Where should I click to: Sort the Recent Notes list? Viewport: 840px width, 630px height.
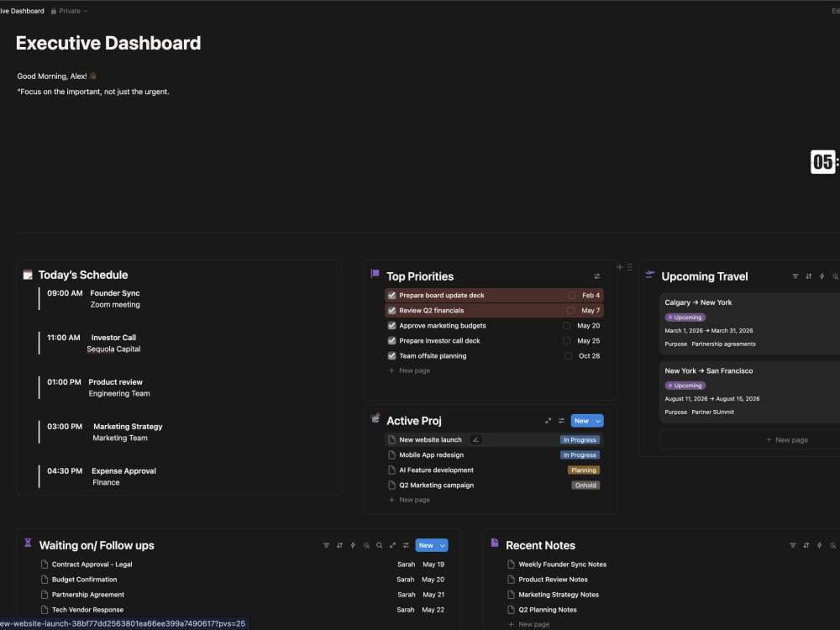coord(806,545)
